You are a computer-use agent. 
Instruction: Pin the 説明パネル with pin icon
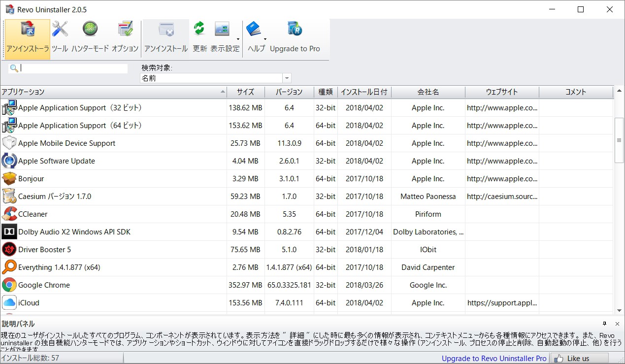604,324
